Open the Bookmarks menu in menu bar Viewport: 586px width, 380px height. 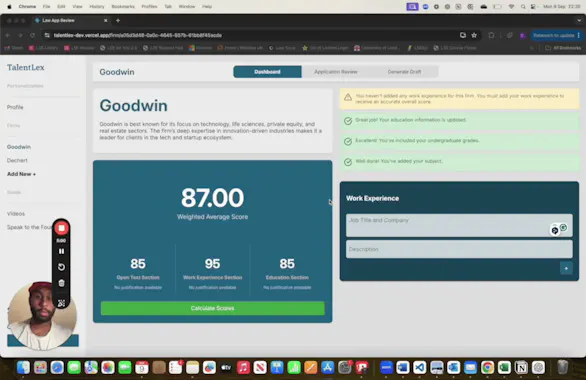click(123, 6)
